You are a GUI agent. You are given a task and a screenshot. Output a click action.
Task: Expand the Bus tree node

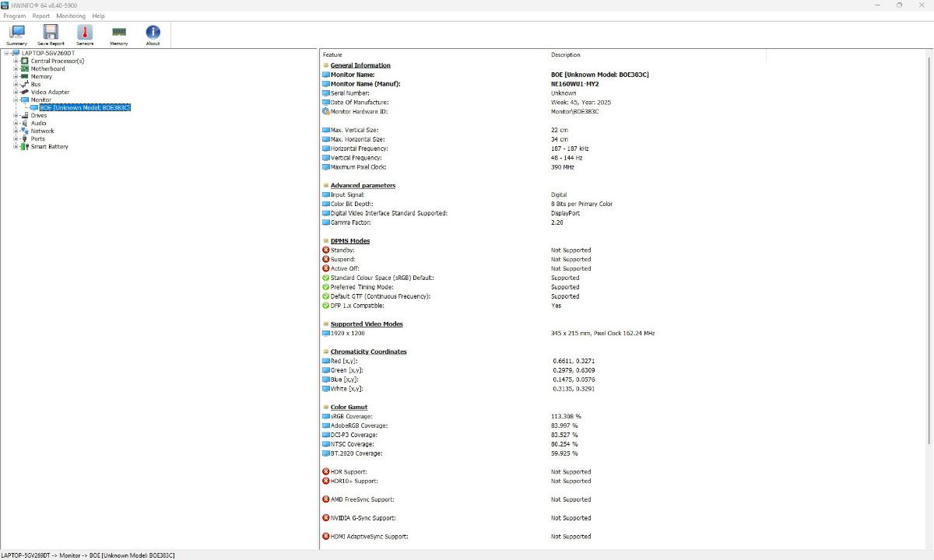point(16,84)
